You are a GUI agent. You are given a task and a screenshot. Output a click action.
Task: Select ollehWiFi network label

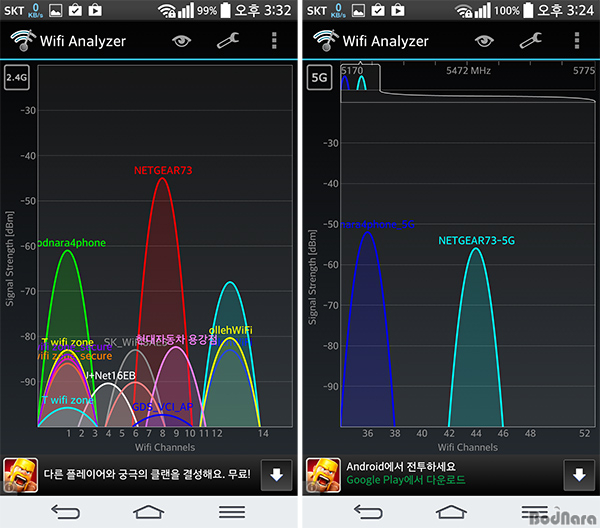(x=230, y=330)
